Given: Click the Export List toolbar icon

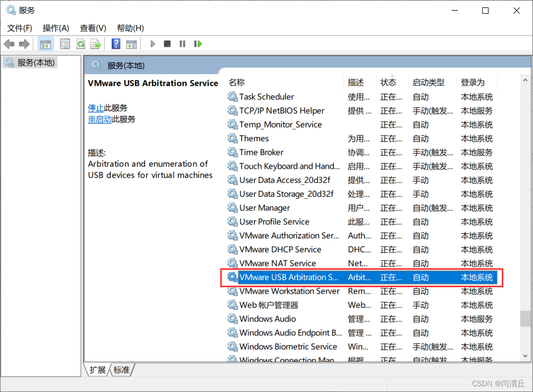Looking at the screenshot, I should 96,44.
